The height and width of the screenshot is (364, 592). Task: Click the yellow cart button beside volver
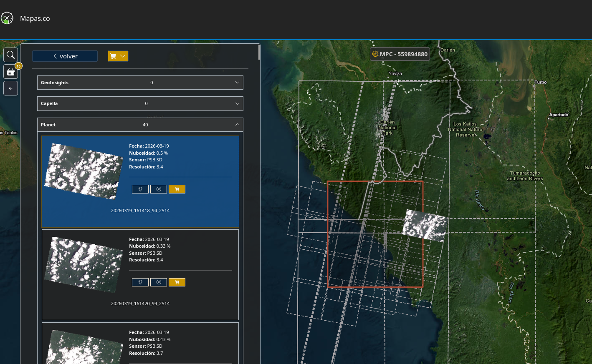pos(113,56)
